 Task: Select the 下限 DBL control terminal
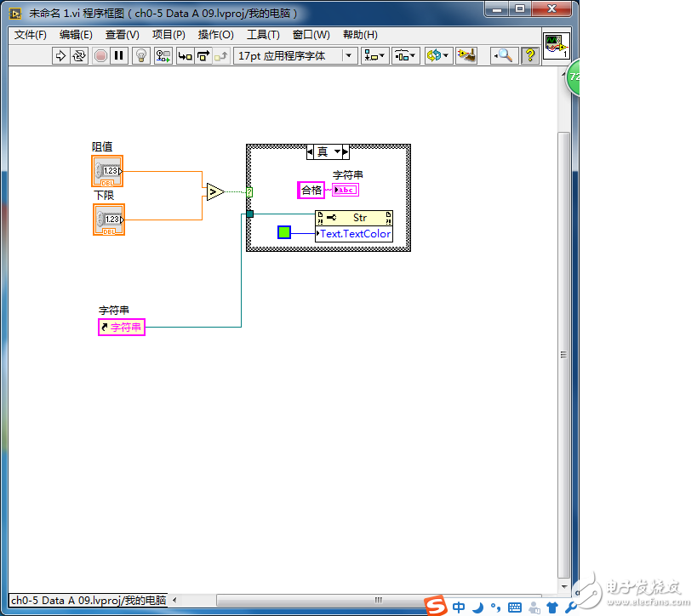coord(109,220)
